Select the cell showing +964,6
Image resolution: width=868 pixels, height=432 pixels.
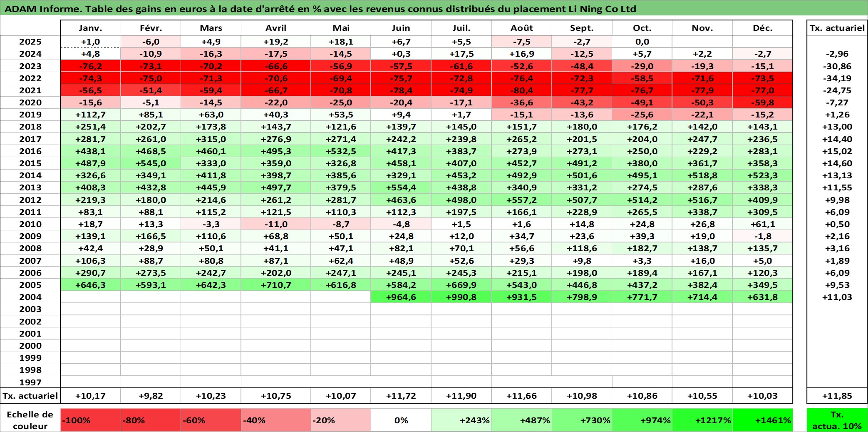pos(401,297)
